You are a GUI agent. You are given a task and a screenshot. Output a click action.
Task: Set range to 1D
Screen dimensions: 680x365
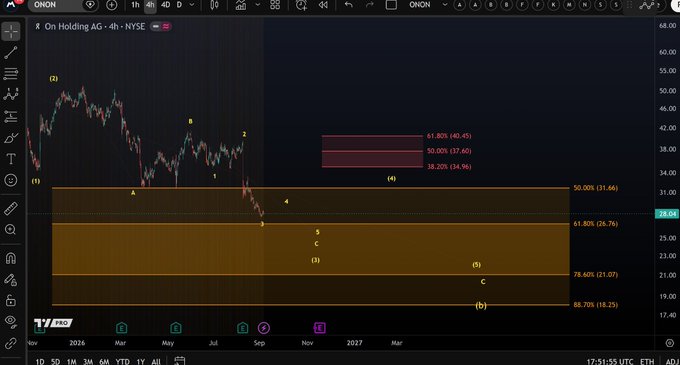tap(39, 361)
